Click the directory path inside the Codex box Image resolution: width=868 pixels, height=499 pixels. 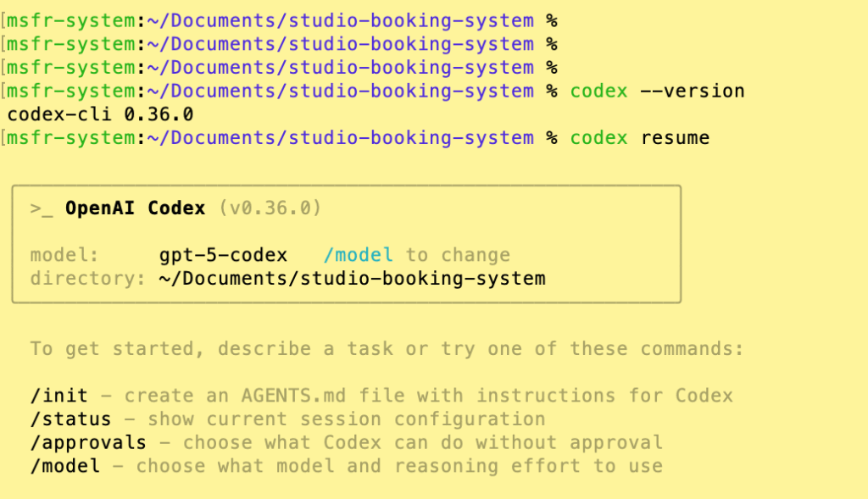[x=352, y=278]
